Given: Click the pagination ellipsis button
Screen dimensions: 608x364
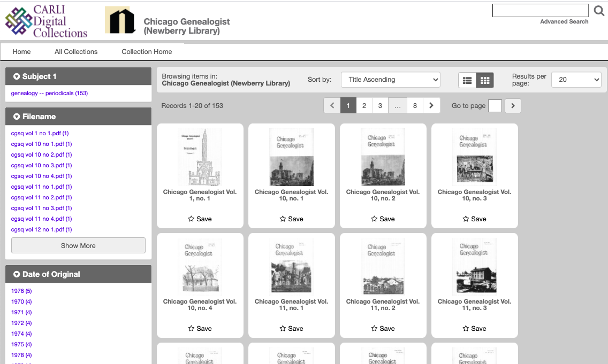Looking at the screenshot, I should pyautogui.click(x=398, y=105).
